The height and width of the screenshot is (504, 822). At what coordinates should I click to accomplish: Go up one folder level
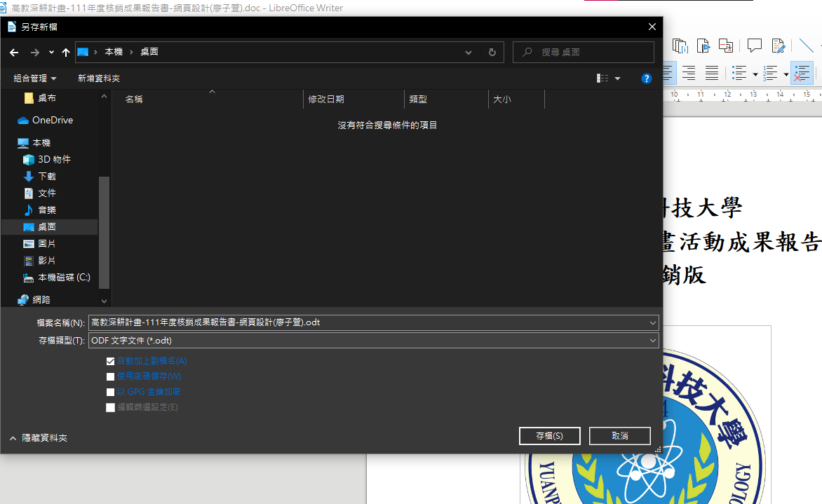tap(65, 53)
